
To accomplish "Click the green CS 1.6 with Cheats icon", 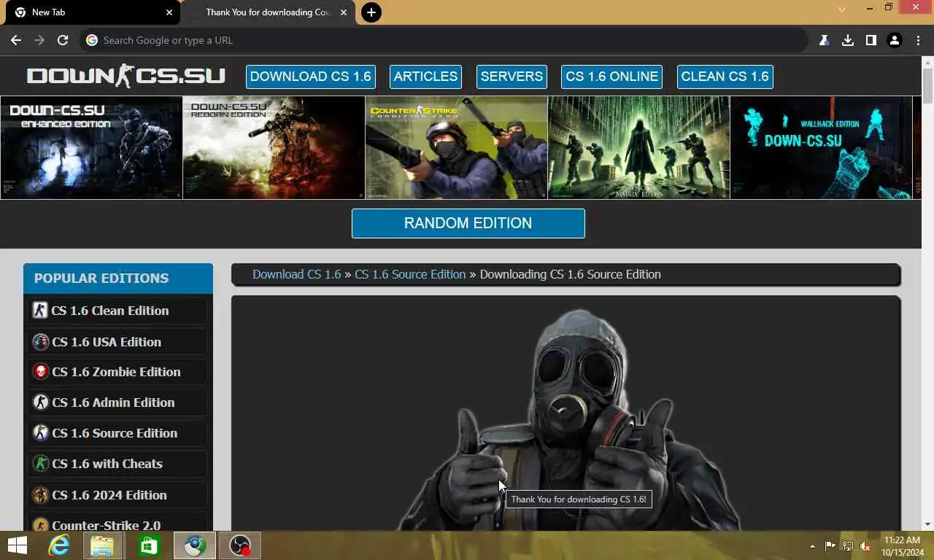I will point(40,464).
